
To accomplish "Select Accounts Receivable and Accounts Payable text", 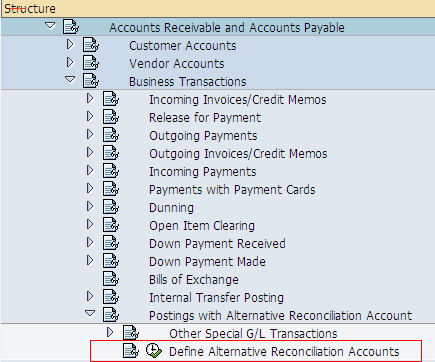I will [227, 27].
